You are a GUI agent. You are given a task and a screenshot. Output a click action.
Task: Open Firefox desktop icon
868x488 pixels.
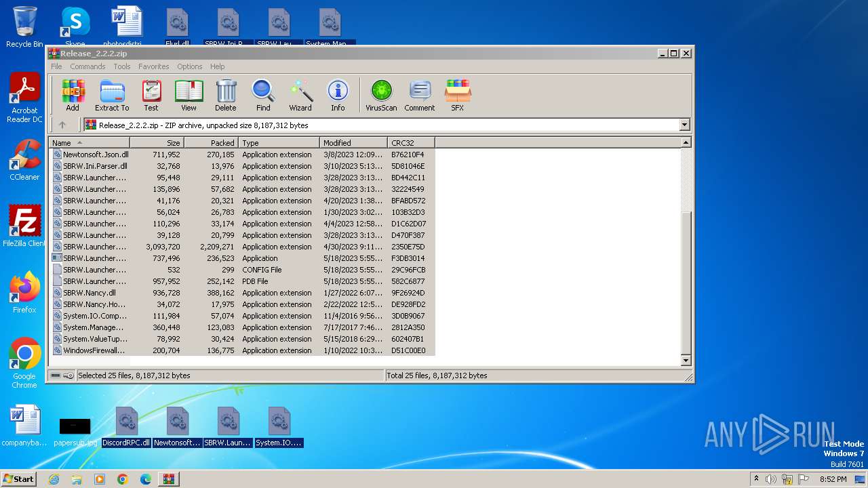[24, 293]
